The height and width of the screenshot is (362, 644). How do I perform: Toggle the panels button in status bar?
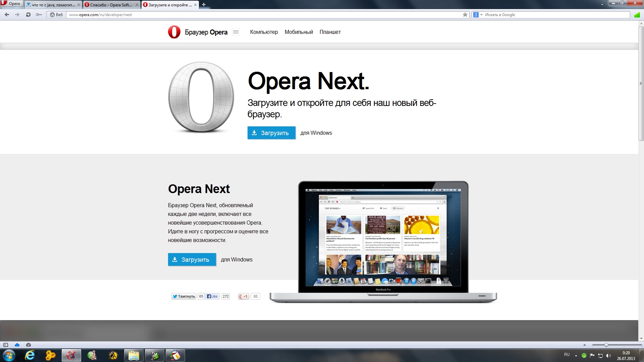tap(6, 345)
